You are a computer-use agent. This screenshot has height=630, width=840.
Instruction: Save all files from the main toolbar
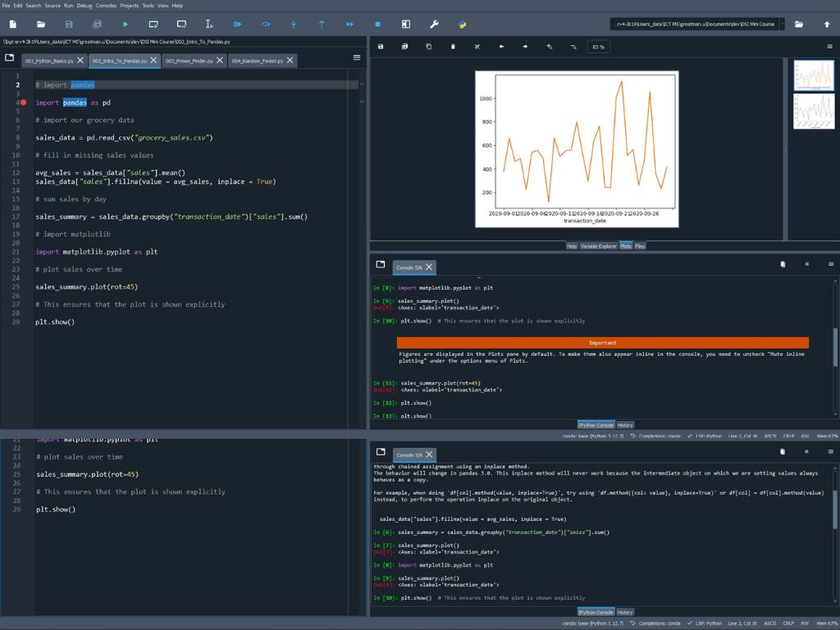pos(97,24)
